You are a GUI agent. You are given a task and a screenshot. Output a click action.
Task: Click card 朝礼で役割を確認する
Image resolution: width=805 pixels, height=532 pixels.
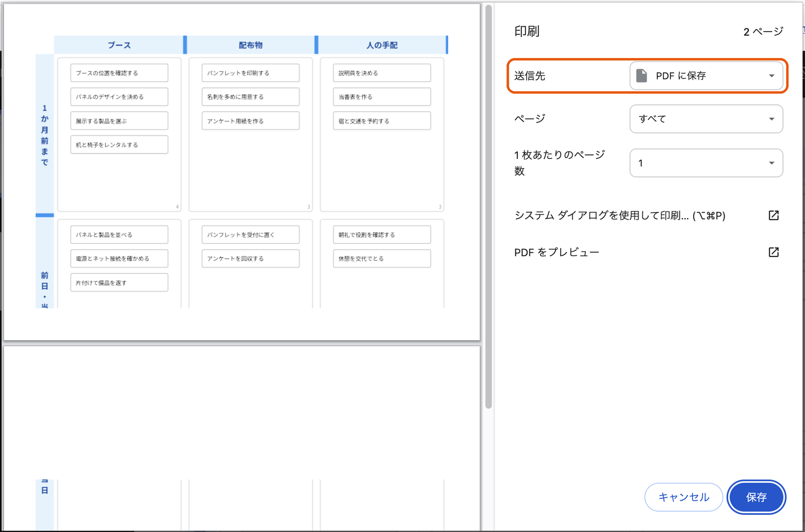(382, 234)
